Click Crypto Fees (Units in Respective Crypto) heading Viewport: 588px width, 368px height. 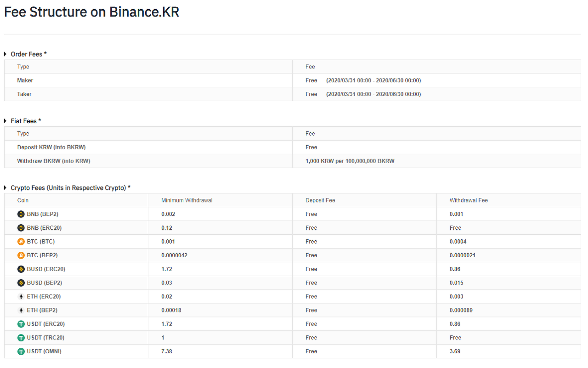click(71, 188)
